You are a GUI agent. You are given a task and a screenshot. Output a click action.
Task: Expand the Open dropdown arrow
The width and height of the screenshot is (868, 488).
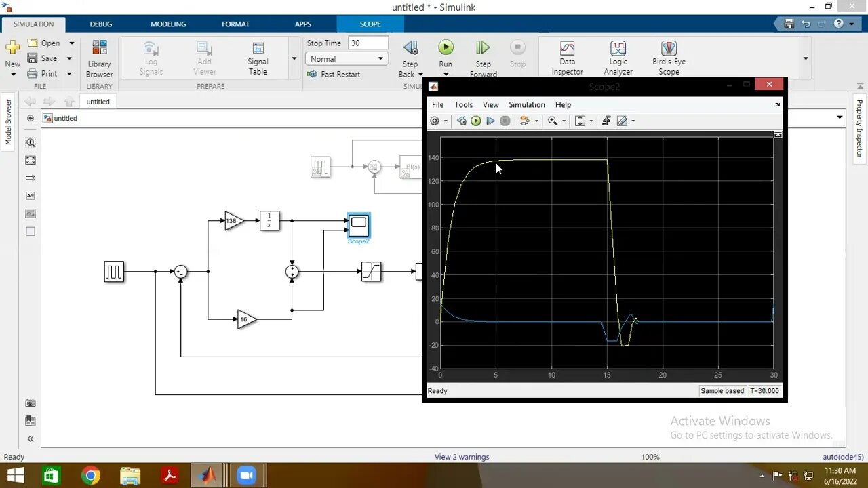(71, 43)
